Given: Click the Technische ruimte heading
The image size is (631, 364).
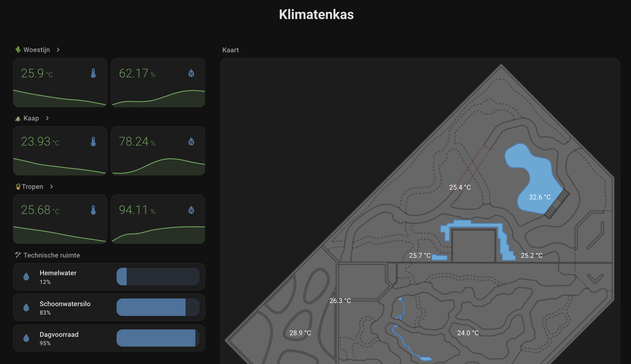Looking at the screenshot, I should [52, 255].
